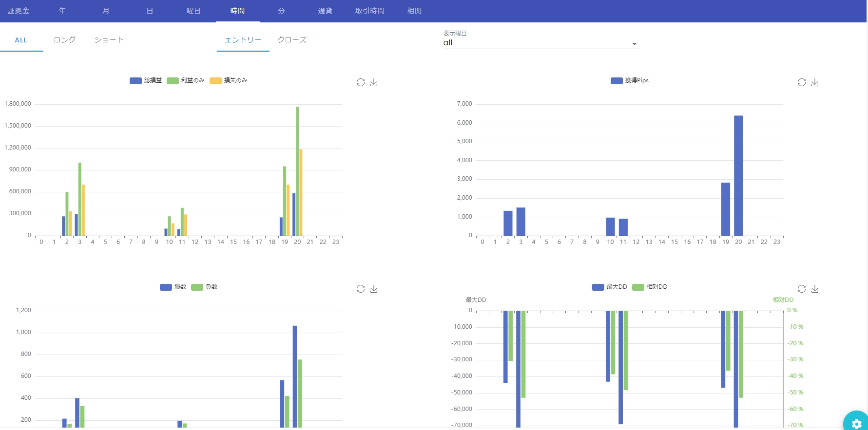Hide the 損失のみ legend series
The height and width of the screenshot is (430, 868).
[229, 81]
